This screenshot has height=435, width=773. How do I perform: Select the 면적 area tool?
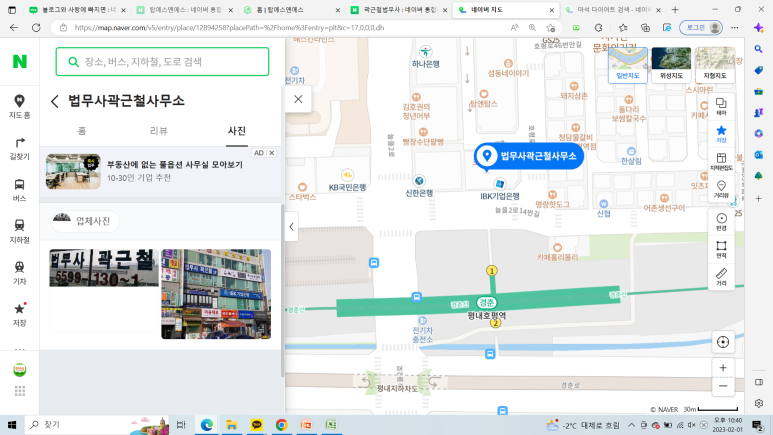721,250
